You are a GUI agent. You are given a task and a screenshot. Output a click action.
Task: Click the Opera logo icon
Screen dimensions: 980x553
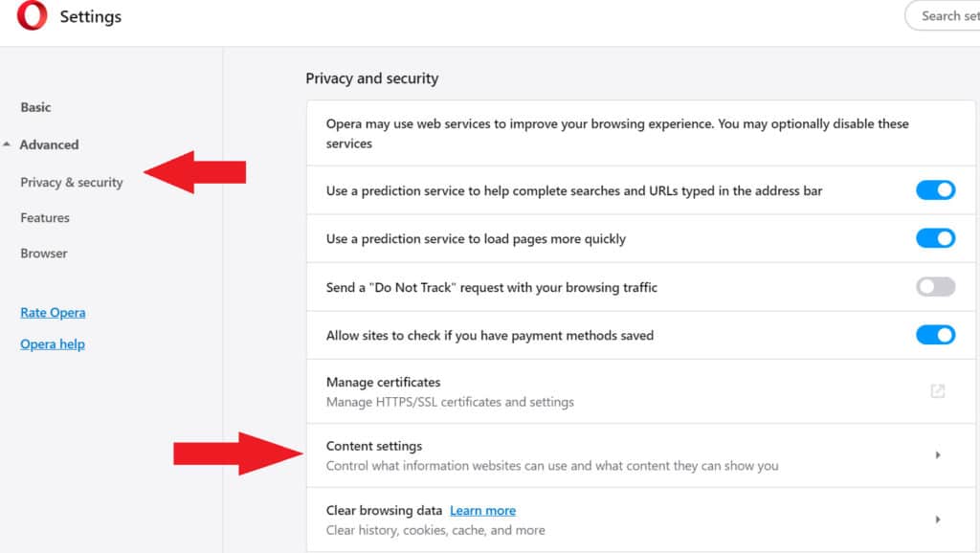pyautogui.click(x=32, y=16)
